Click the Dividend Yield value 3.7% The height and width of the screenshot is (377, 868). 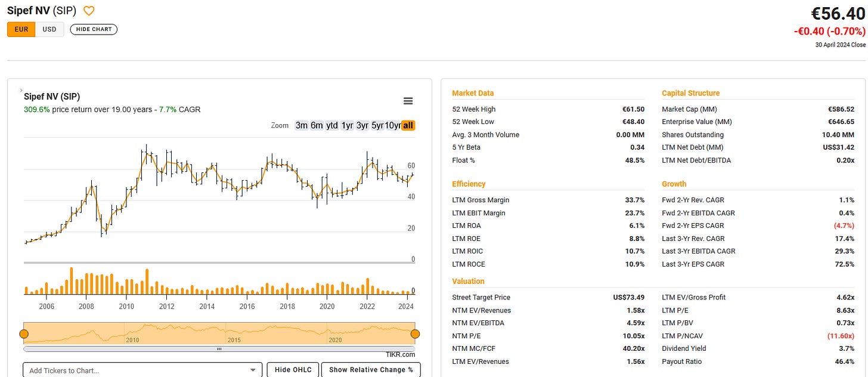point(846,348)
